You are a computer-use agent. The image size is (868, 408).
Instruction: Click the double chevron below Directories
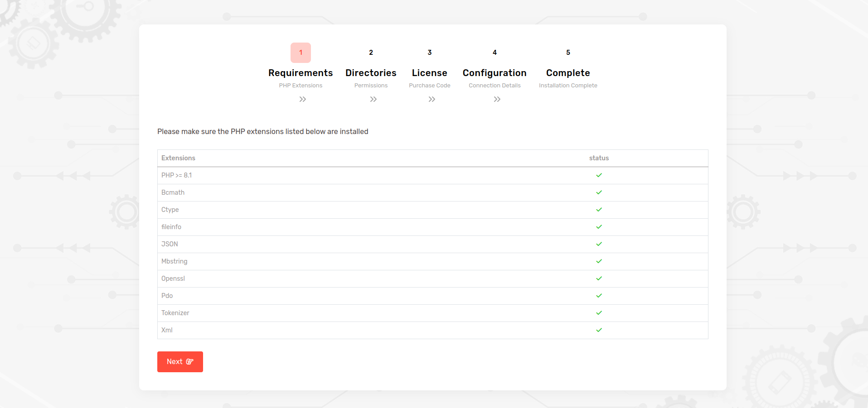pos(373,99)
